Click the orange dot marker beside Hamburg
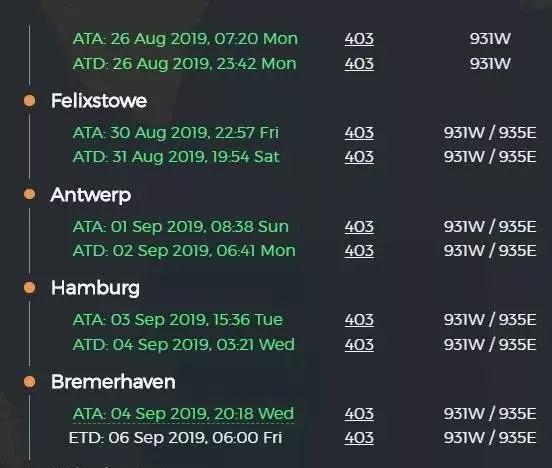The image size is (552, 468). [30, 288]
